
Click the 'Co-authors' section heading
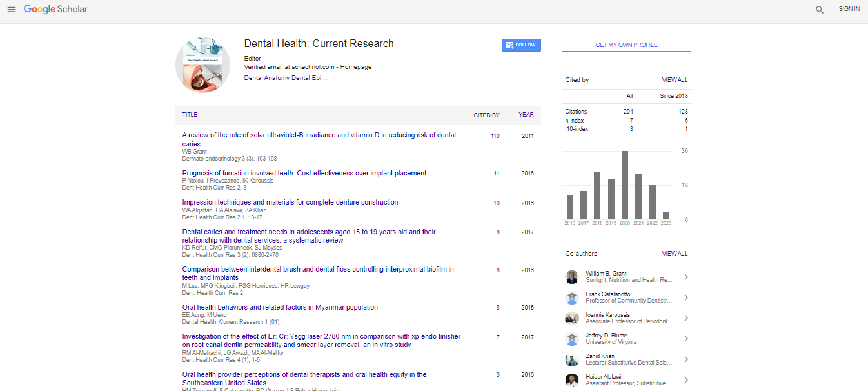[x=582, y=254]
